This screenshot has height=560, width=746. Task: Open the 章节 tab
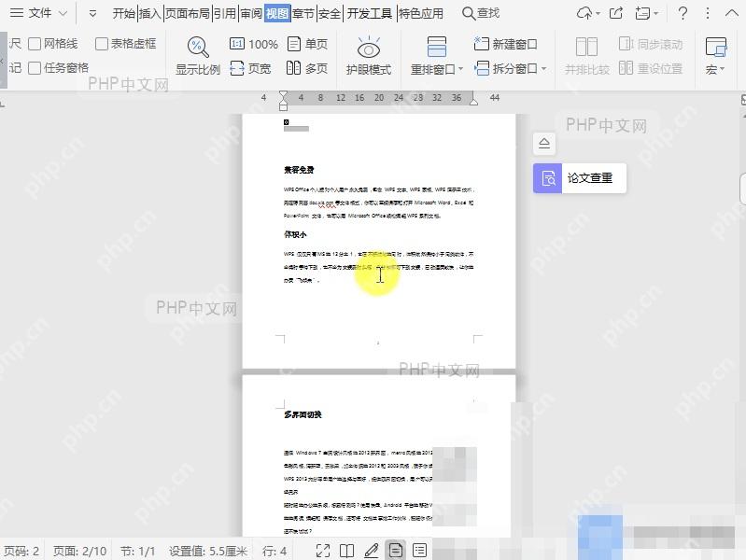click(303, 13)
